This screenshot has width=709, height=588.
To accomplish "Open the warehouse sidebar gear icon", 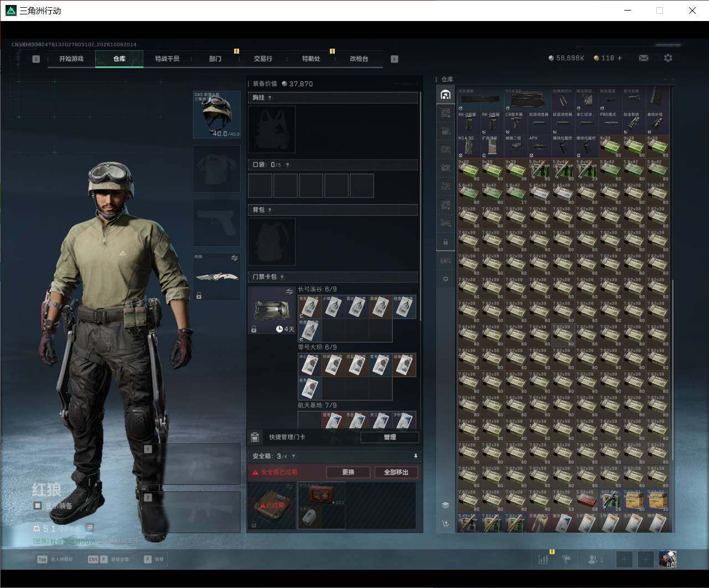I will tap(446, 279).
